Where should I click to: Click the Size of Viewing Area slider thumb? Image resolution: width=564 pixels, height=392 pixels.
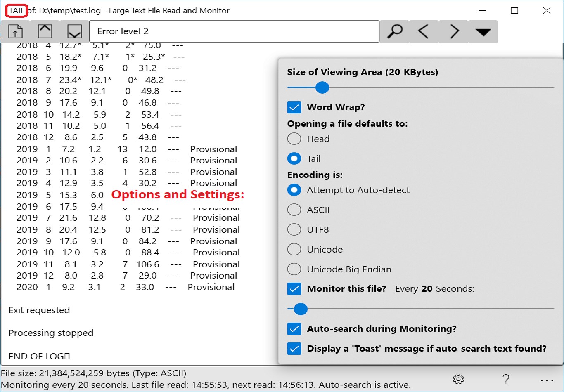pos(322,87)
